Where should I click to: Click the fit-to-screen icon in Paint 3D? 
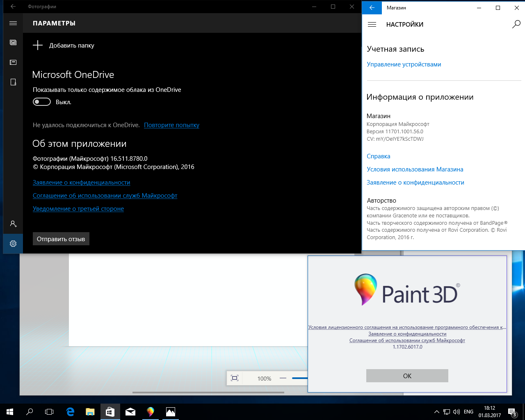[235, 378]
